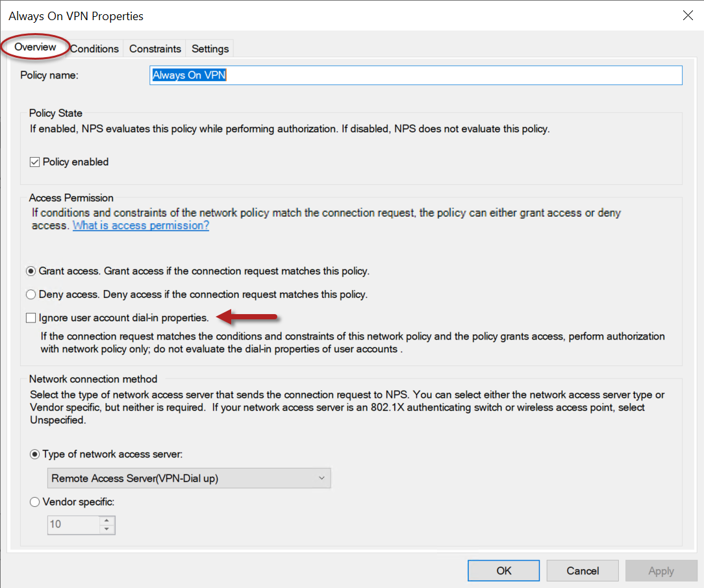Open the 'What is access permission?' link
Image resolution: width=704 pixels, height=588 pixels.
(x=141, y=226)
